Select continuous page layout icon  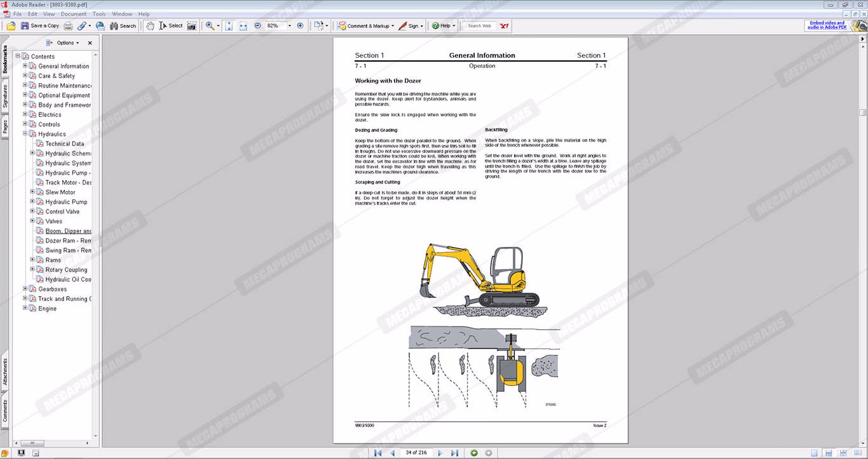click(x=829, y=453)
